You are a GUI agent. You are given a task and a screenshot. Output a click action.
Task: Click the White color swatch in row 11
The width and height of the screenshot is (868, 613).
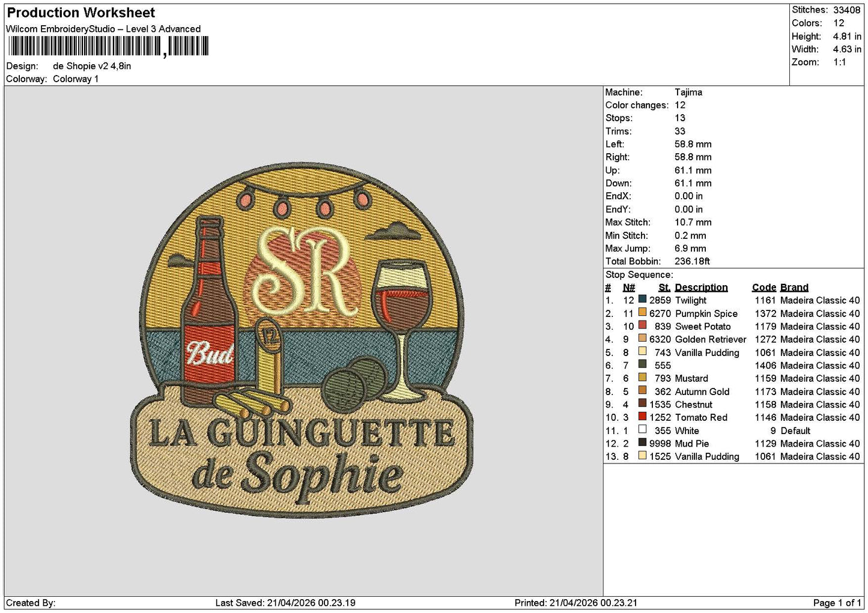pyautogui.click(x=642, y=430)
